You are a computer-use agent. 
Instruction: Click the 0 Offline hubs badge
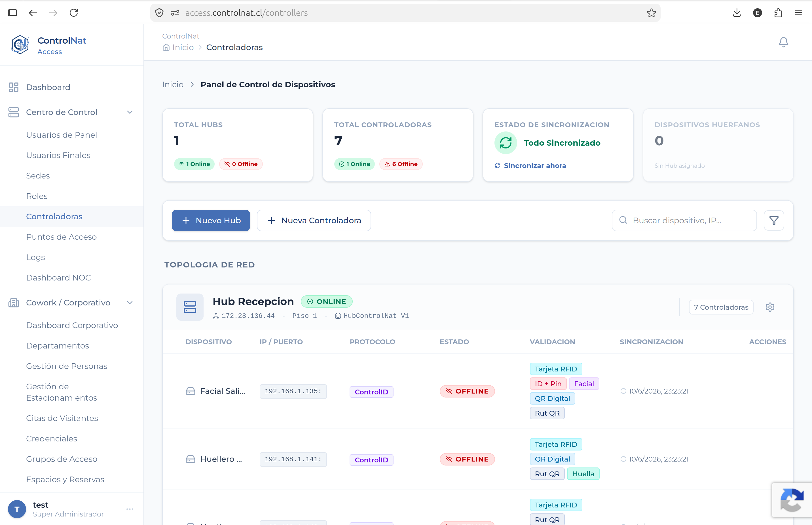pos(241,164)
